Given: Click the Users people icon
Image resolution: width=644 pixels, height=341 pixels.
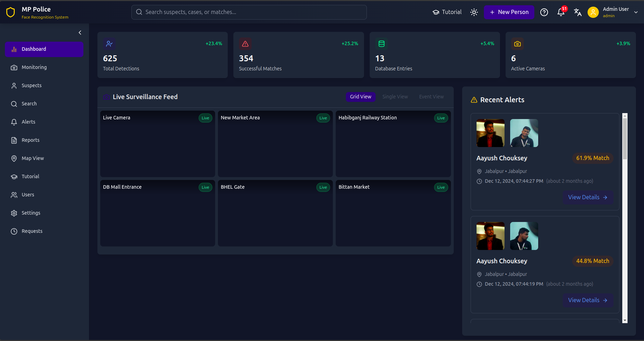Looking at the screenshot, I should (x=14, y=195).
